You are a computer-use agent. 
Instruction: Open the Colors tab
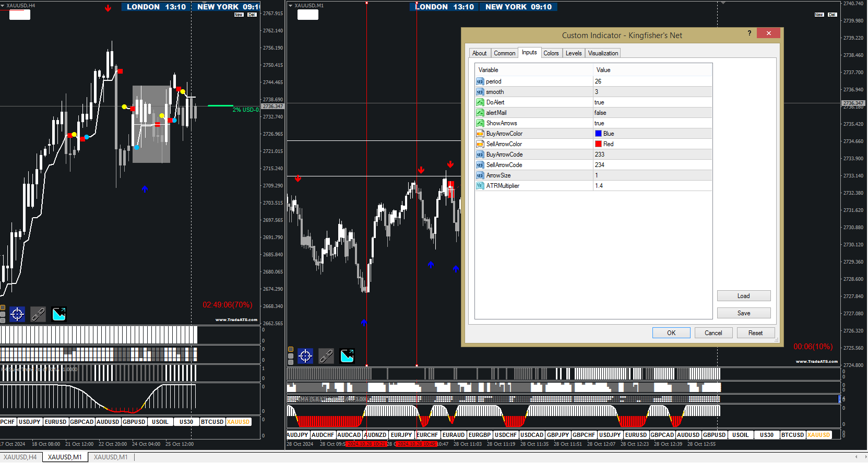pyautogui.click(x=551, y=53)
